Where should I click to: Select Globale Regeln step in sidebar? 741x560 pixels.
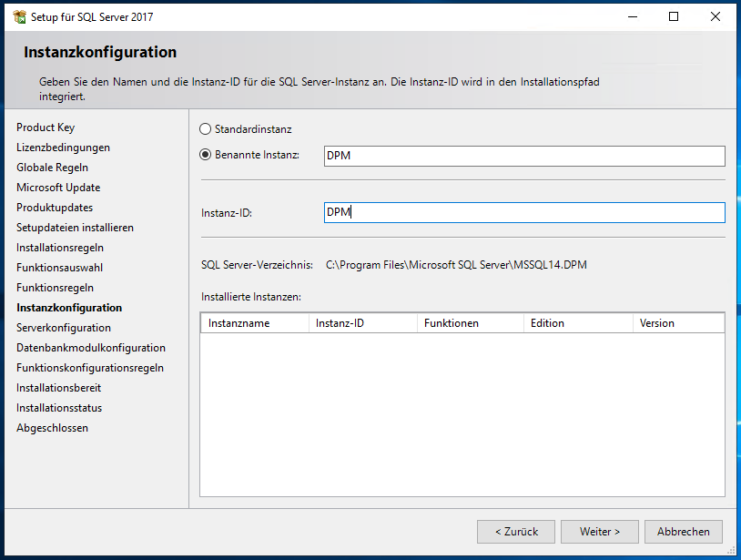pos(52,168)
